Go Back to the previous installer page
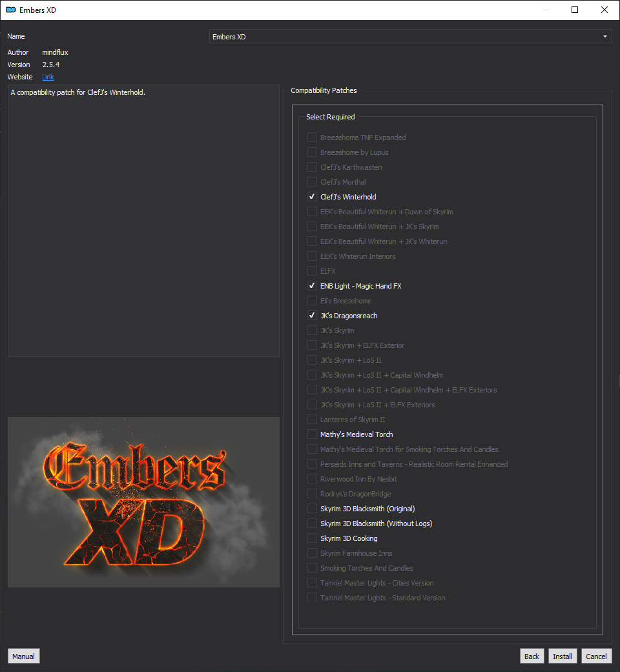Image resolution: width=620 pixels, height=672 pixels. [x=532, y=656]
